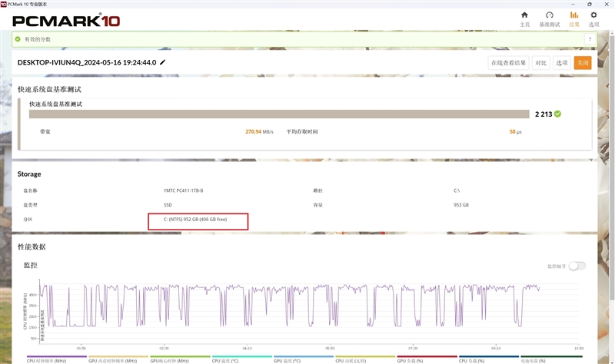The width and height of the screenshot is (615, 364).
Task: Click the green check beside score 2 213
Action: click(558, 114)
